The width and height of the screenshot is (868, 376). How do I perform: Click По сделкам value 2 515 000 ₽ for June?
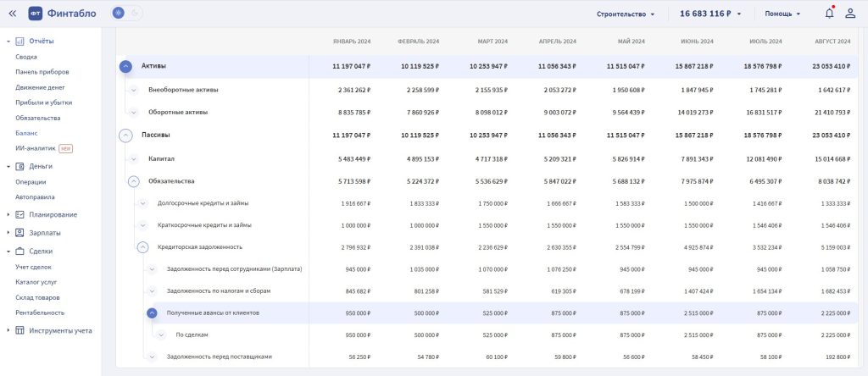pos(697,335)
